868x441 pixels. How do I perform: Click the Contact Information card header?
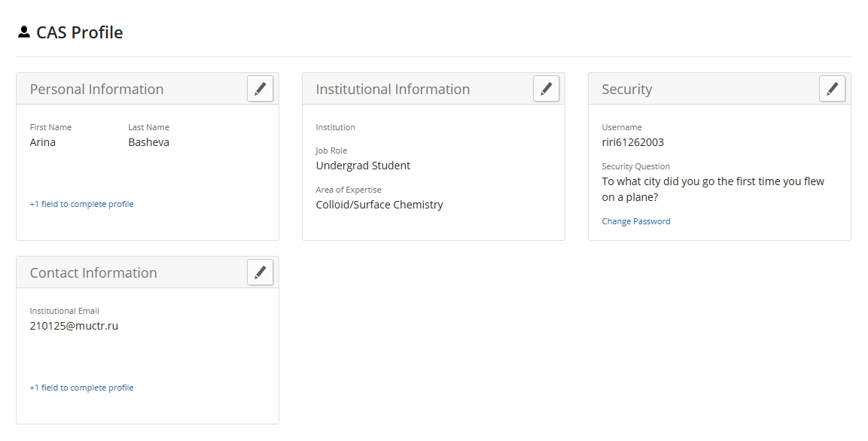[x=93, y=273]
